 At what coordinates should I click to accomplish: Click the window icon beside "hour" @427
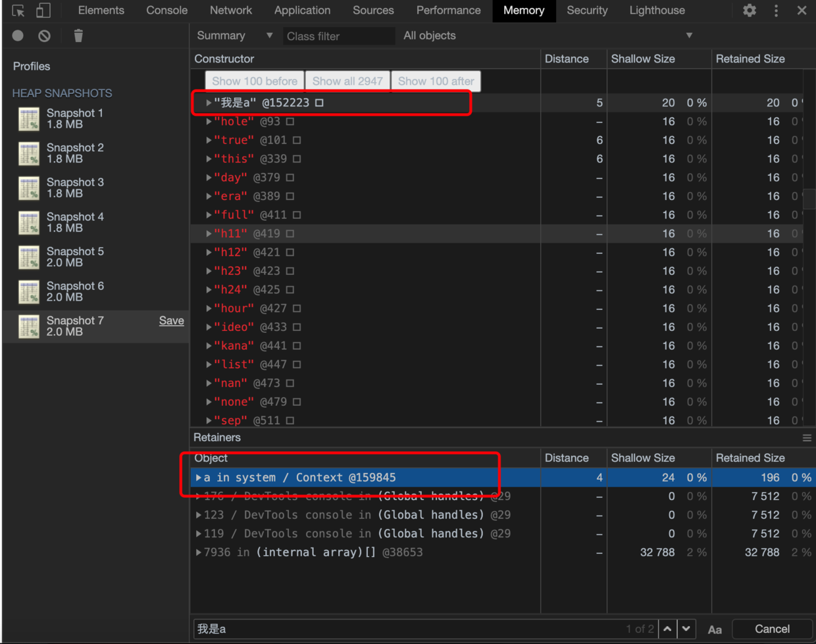point(297,309)
